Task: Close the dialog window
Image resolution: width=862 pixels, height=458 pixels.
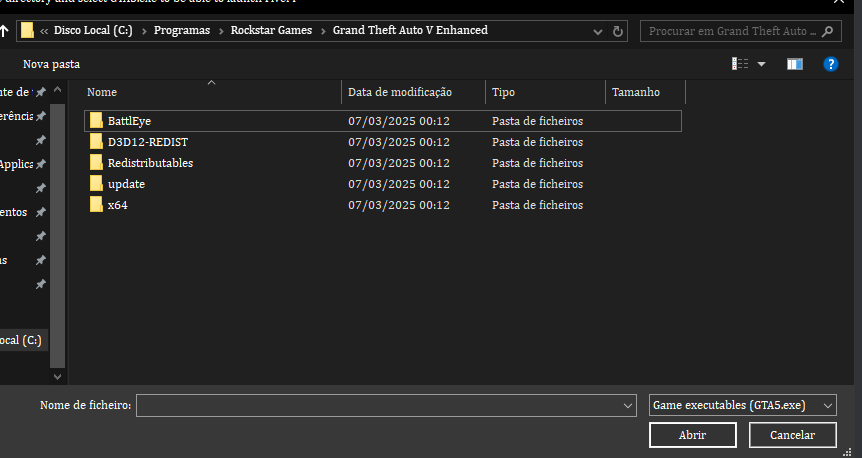Action: [839, 2]
